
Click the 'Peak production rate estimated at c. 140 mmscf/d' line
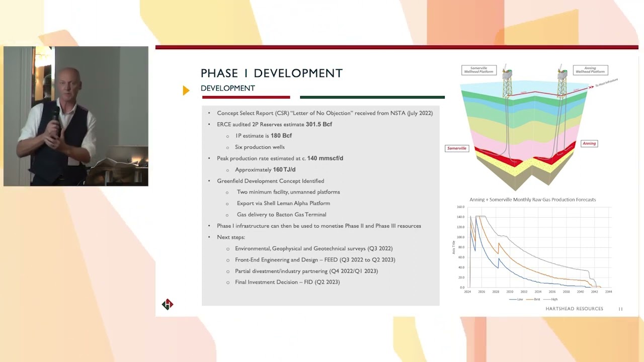click(280, 158)
